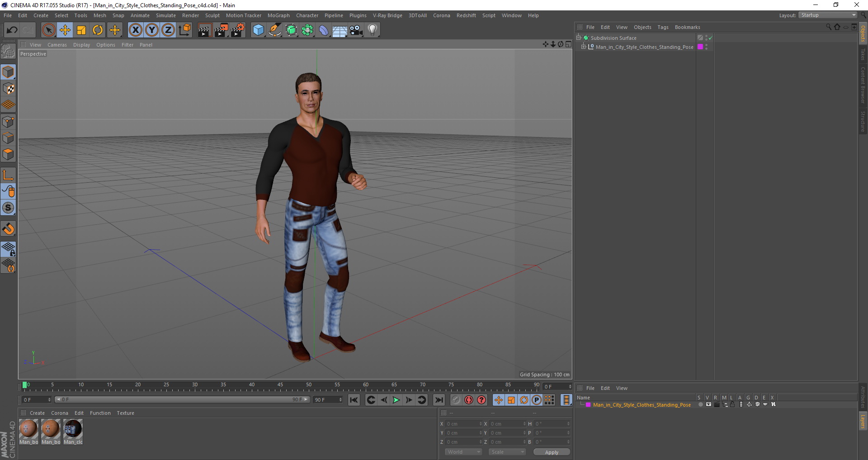Toggle Y axis lock
This screenshot has width=868, height=460.
coord(152,30)
